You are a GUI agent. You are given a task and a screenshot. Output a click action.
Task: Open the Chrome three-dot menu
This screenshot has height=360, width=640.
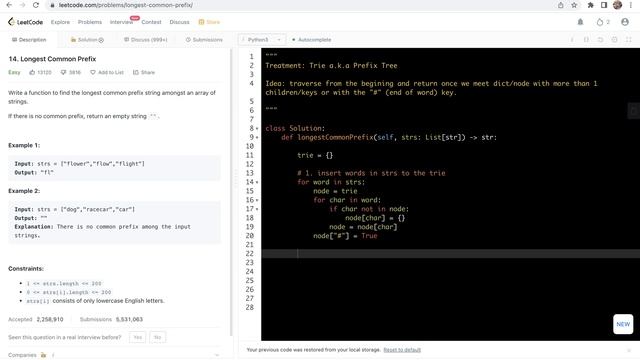[631, 5]
